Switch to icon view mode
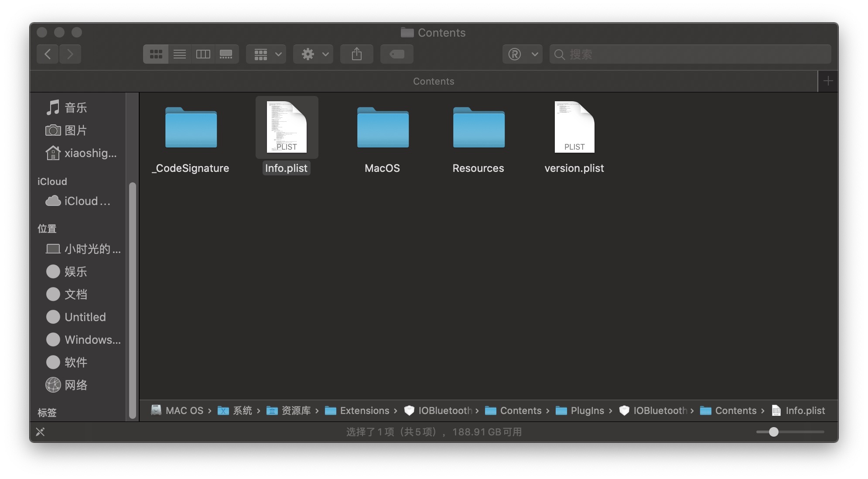The image size is (868, 479). (156, 54)
